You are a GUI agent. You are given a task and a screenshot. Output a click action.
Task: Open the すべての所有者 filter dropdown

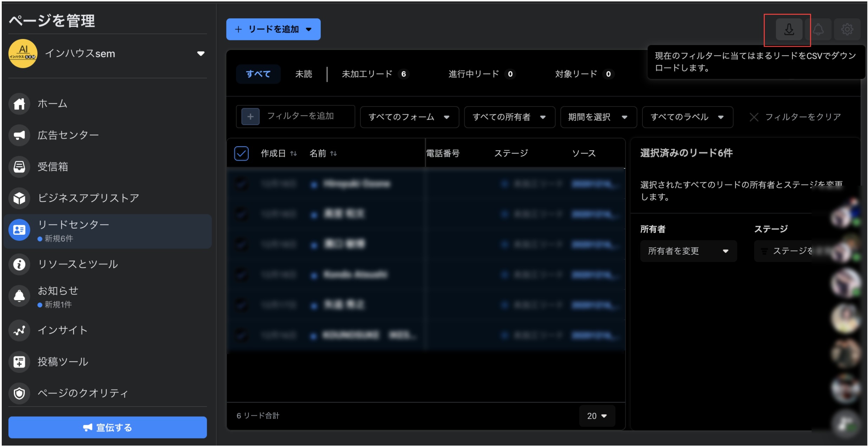509,117
